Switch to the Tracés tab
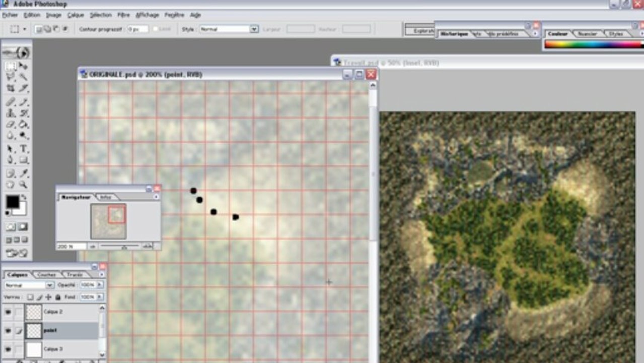The height and width of the screenshot is (363, 644). click(x=76, y=275)
